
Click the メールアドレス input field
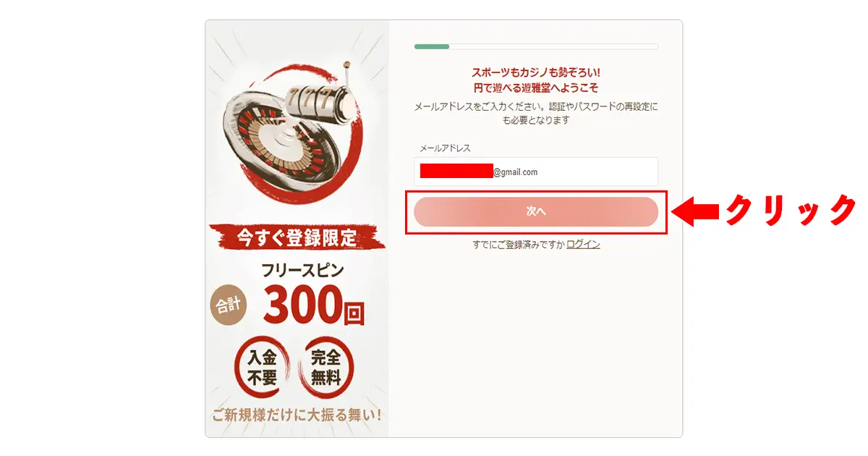tap(535, 172)
